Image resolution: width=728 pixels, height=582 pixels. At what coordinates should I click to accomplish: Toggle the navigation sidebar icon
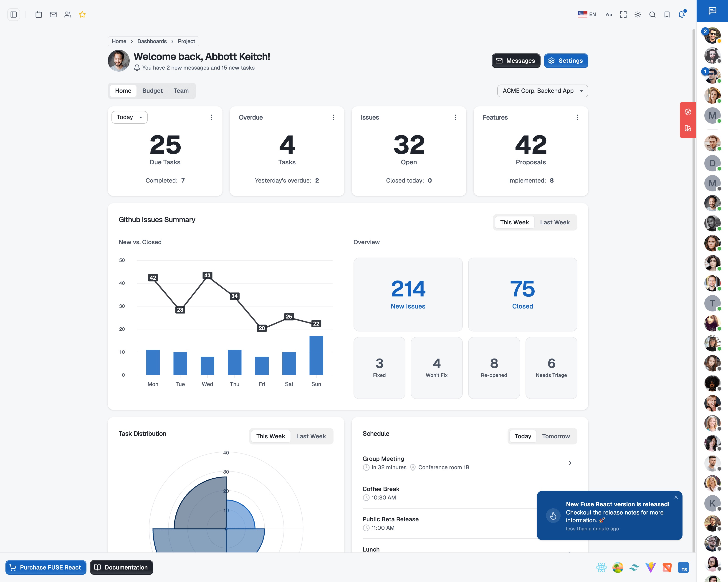pos(13,15)
